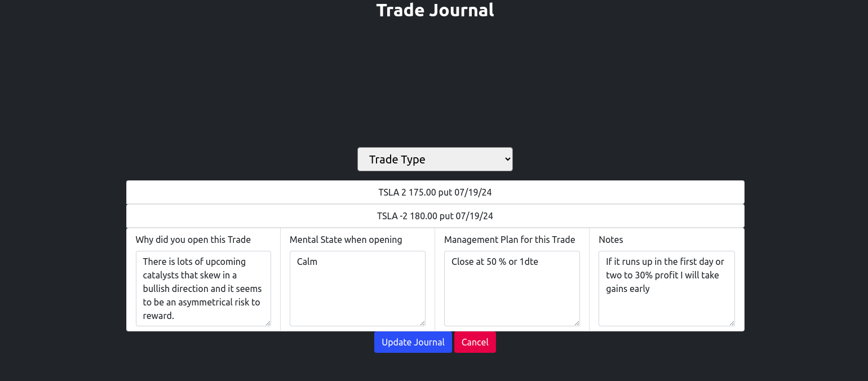Click the Trade Journal heading
This screenshot has width=868, height=381.
(x=435, y=10)
